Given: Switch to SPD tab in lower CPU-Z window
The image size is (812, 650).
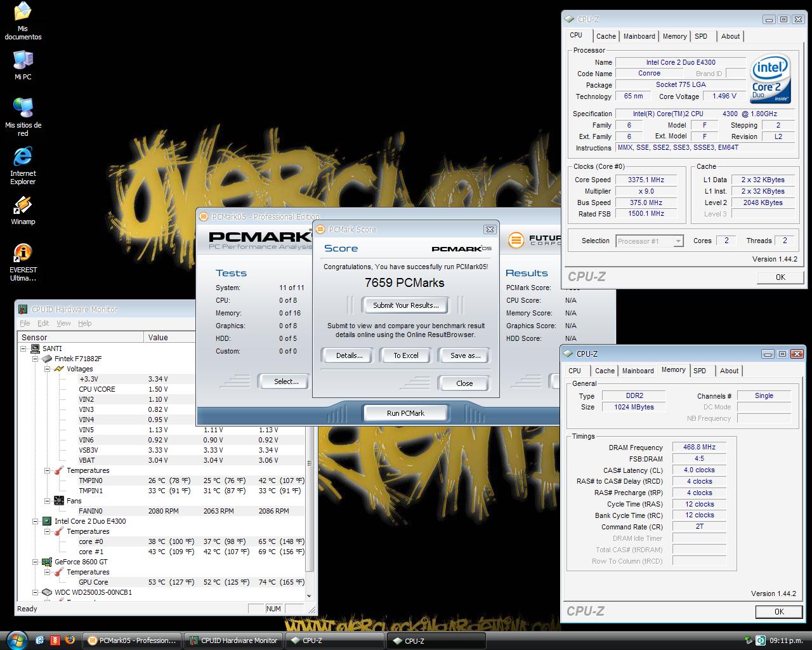Looking at the screenshot, I should [700, 371].
